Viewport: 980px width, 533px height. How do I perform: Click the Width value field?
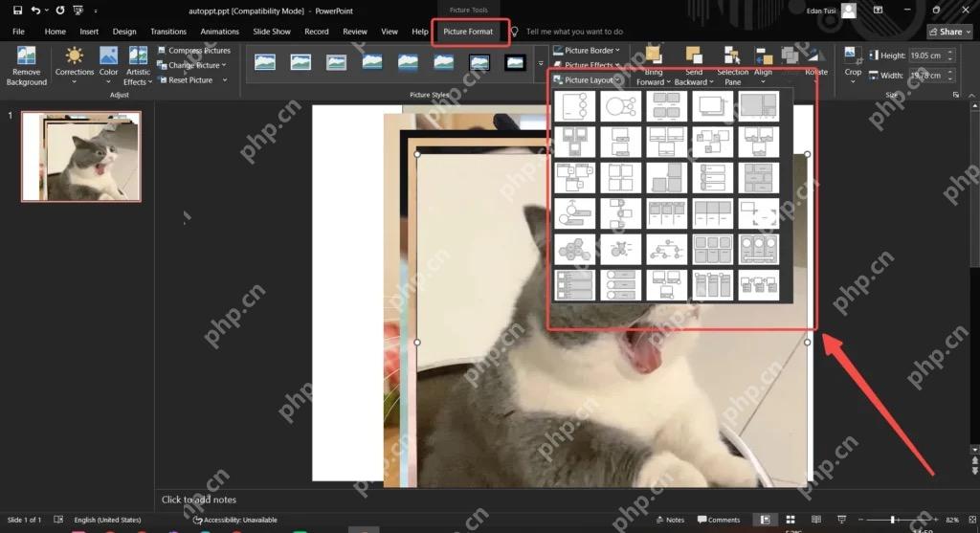(x=926, y=75)
